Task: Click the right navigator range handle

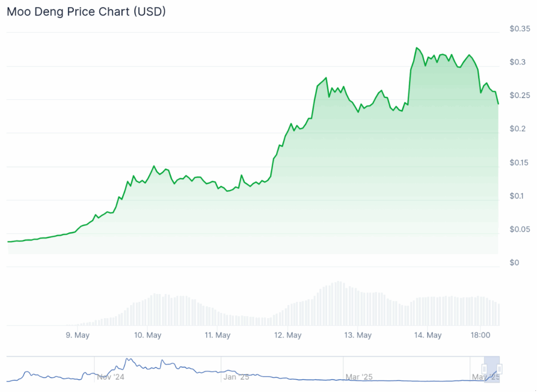Action: (x=500, y=369)
